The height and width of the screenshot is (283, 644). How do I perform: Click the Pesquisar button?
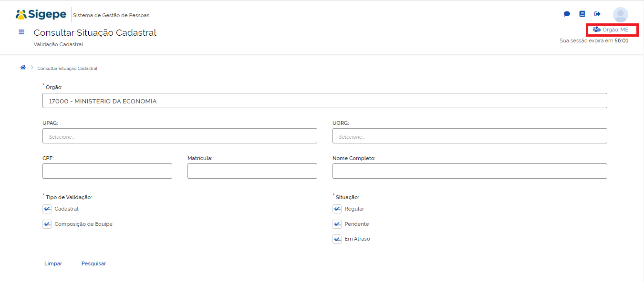(93, 263)
